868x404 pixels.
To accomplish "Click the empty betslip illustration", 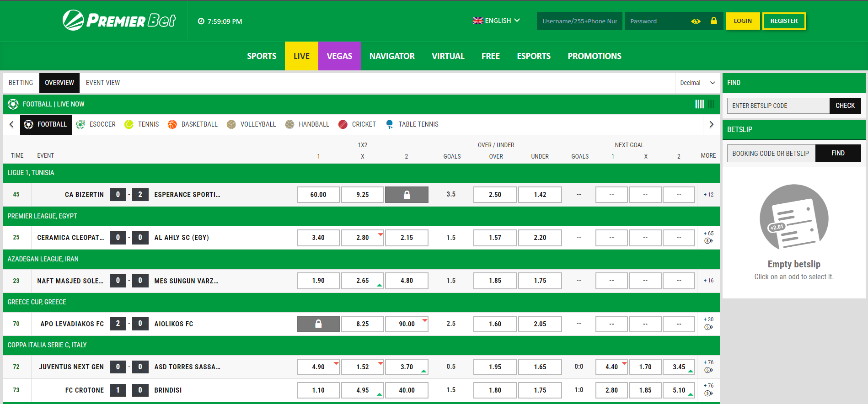I will (x=794, y=217).
